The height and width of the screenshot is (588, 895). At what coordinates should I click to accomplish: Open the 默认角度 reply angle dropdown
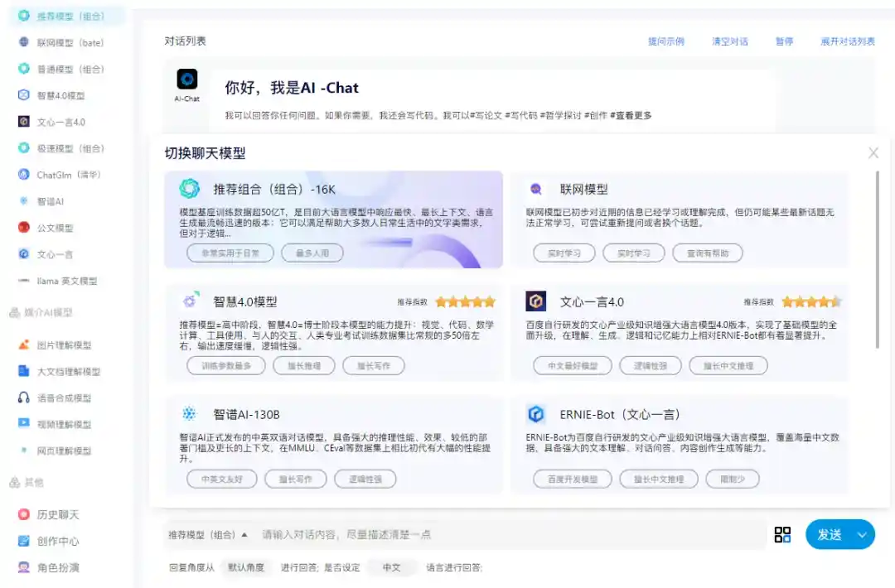[x=246, y=567]
